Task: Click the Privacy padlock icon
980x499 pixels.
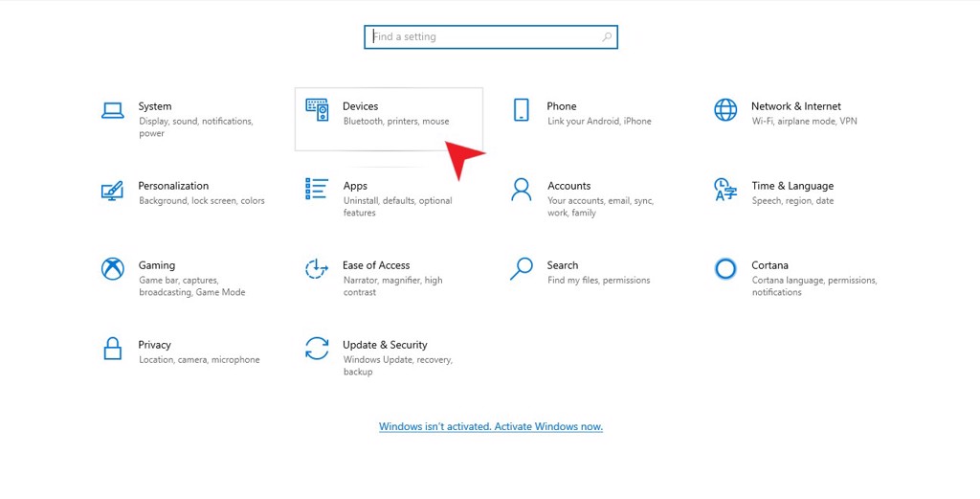Action: tap(113, 349)
